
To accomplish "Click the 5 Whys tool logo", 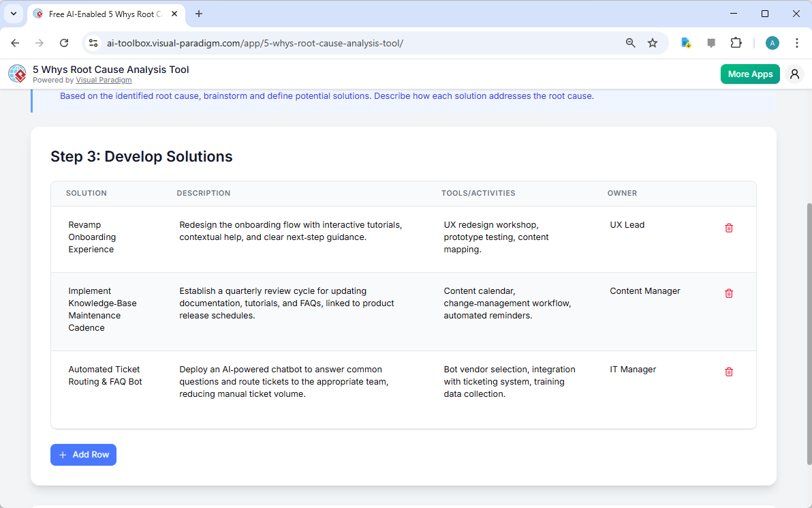I will click(x=17, y=74).
